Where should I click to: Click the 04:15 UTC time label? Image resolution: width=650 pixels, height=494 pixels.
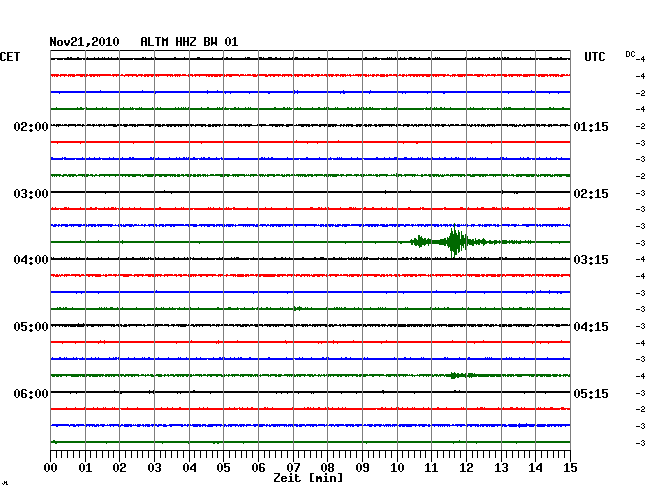point(591,327)
